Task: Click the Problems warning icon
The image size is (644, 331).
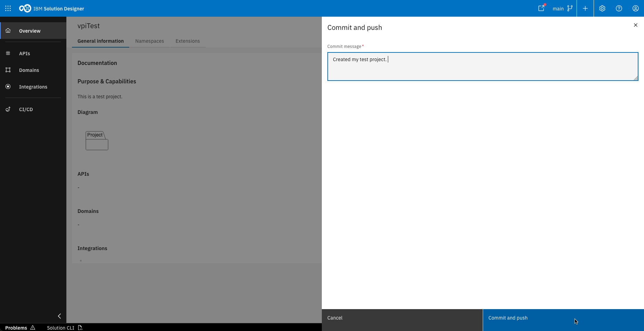Action: [x=33, y=328]
